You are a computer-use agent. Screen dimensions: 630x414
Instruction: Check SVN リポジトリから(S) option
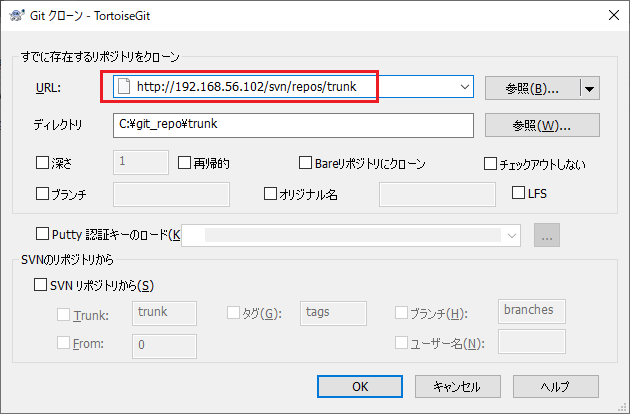[40, 285]
